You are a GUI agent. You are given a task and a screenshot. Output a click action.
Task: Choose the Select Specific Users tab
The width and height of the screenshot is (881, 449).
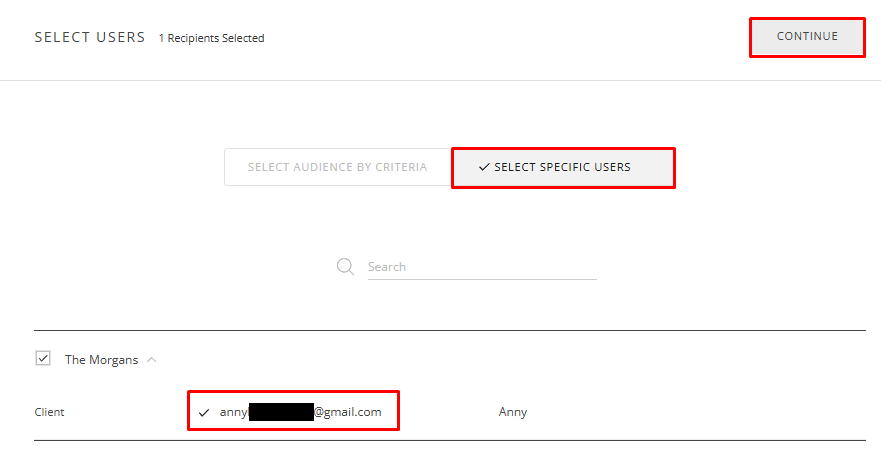point(563,167)
